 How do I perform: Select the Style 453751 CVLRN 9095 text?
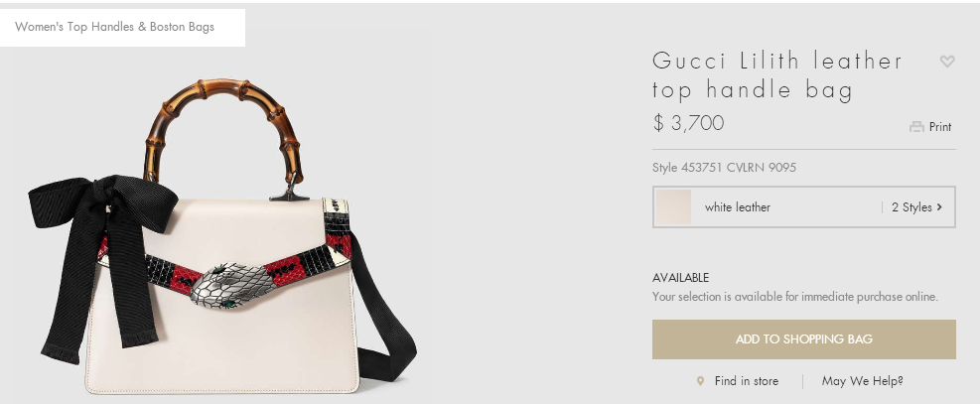[x=725, y=168]
